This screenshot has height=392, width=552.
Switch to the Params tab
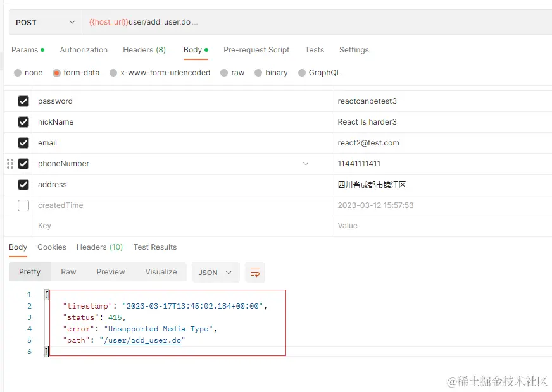point(28,50)
